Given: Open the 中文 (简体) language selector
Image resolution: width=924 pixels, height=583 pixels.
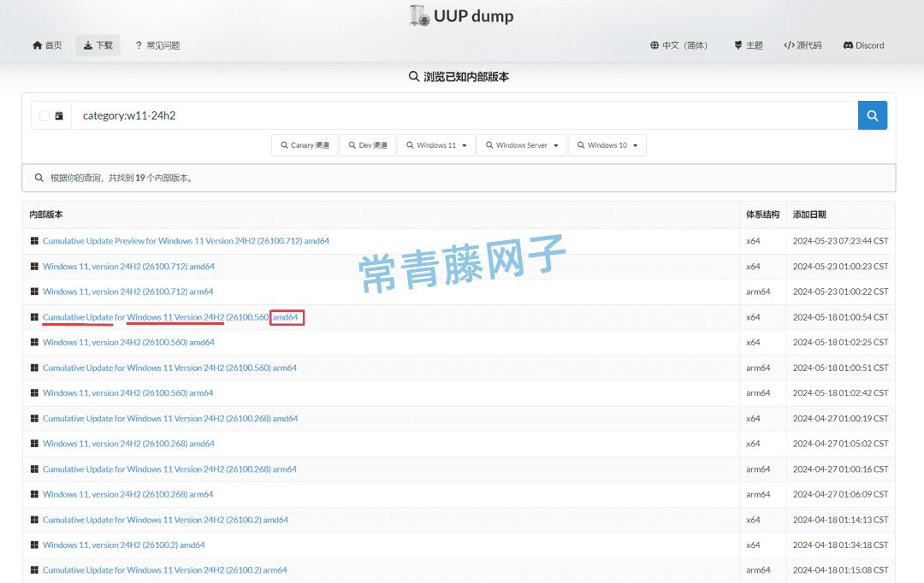Looking at the screenshot, I should click(x=678, y=45).
